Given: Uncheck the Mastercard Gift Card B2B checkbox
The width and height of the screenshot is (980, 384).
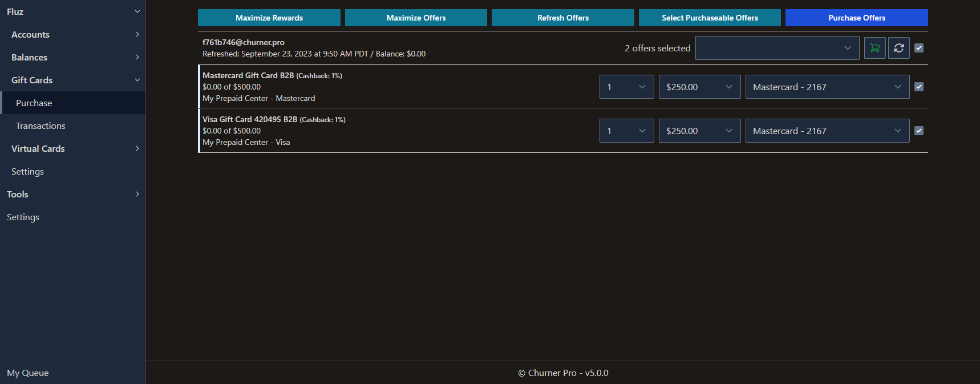Looking at the screenshot, I should point(919,87).
